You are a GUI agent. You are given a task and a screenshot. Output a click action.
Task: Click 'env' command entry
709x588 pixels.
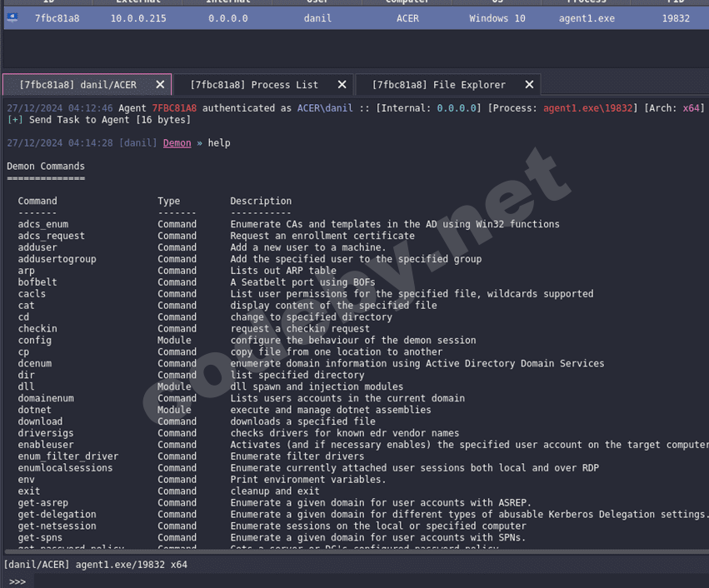click(26, 480)
